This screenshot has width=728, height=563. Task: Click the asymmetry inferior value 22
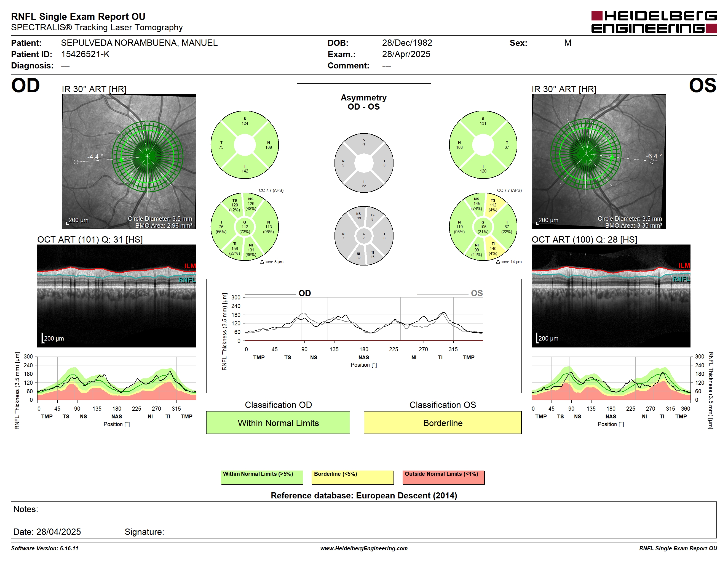pos(364,186)
